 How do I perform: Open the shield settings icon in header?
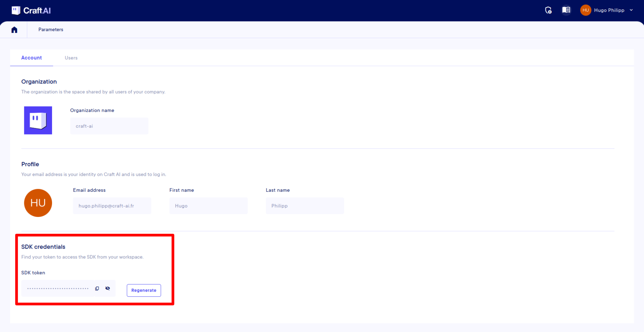[548, 10]
